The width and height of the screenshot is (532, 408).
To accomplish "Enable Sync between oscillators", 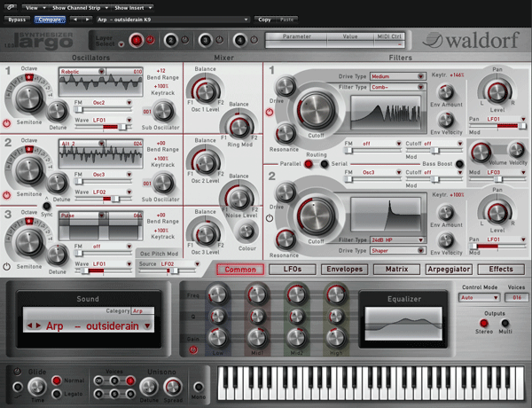I will pos(46,206).
